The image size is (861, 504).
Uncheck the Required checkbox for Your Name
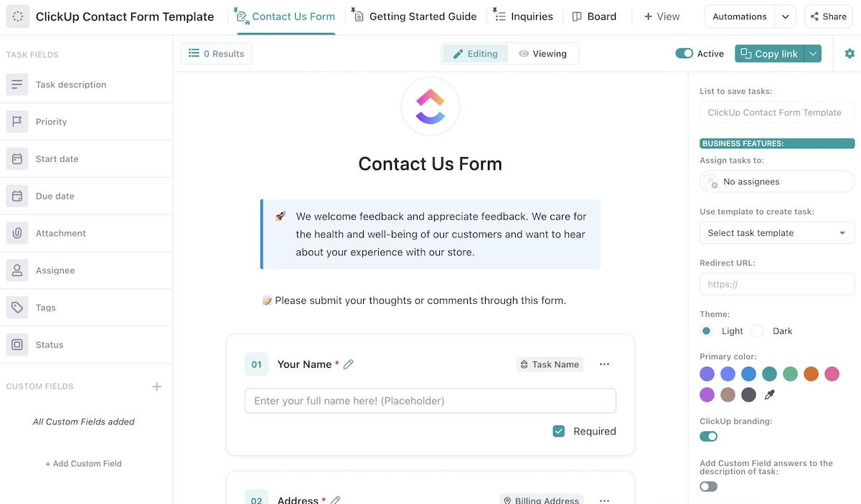coord(559,431)
